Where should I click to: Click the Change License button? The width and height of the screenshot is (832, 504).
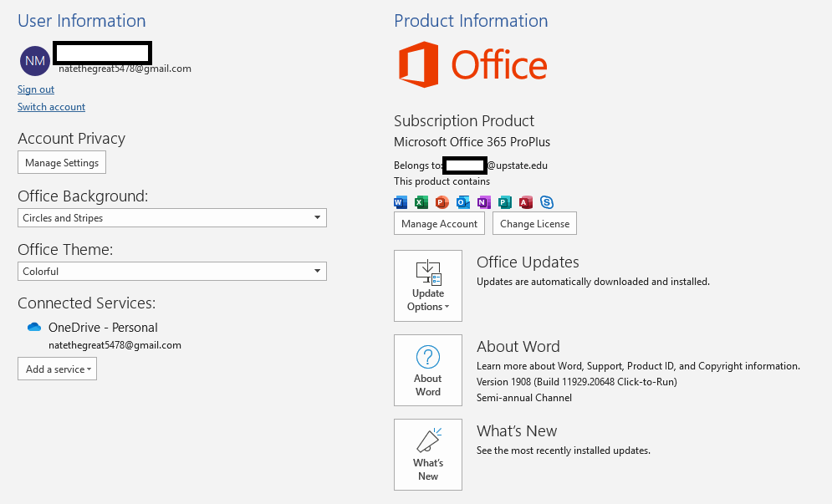(x=534, y=223)
